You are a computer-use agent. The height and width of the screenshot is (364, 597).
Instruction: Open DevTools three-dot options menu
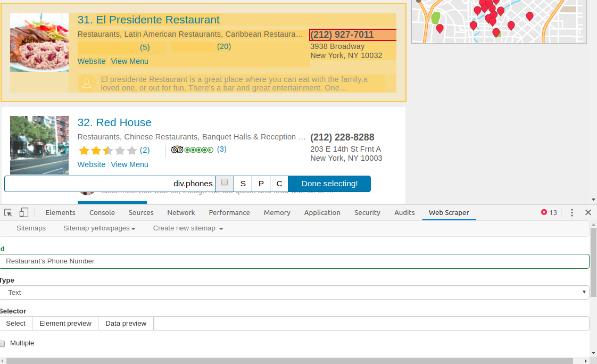tap(572, 212)
